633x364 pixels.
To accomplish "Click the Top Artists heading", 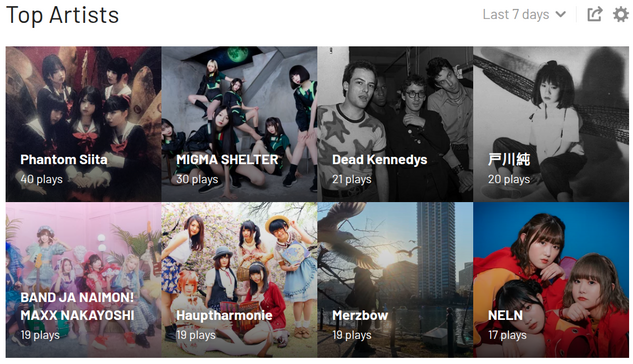I will point(63,15).
